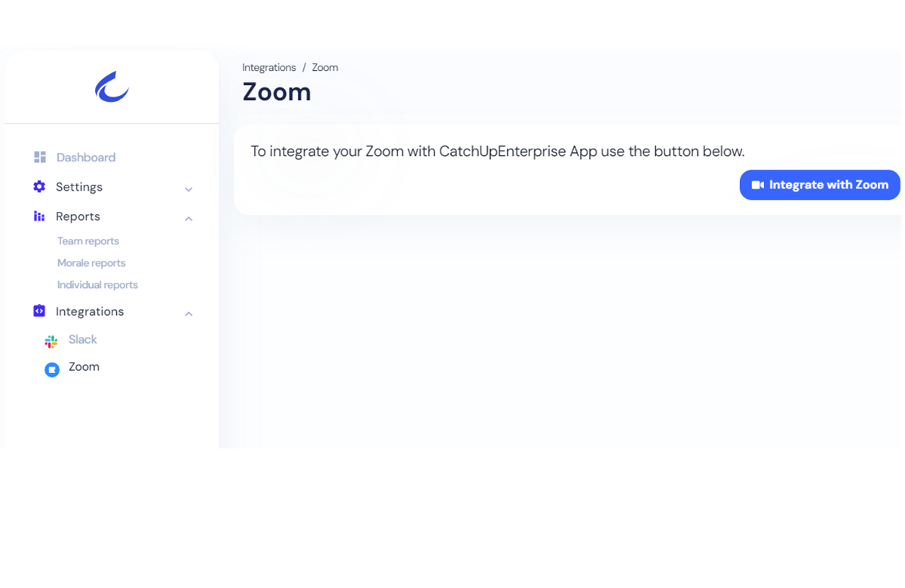
Task: Click the camera icon on Integrate button
Action: coord(758,185)
